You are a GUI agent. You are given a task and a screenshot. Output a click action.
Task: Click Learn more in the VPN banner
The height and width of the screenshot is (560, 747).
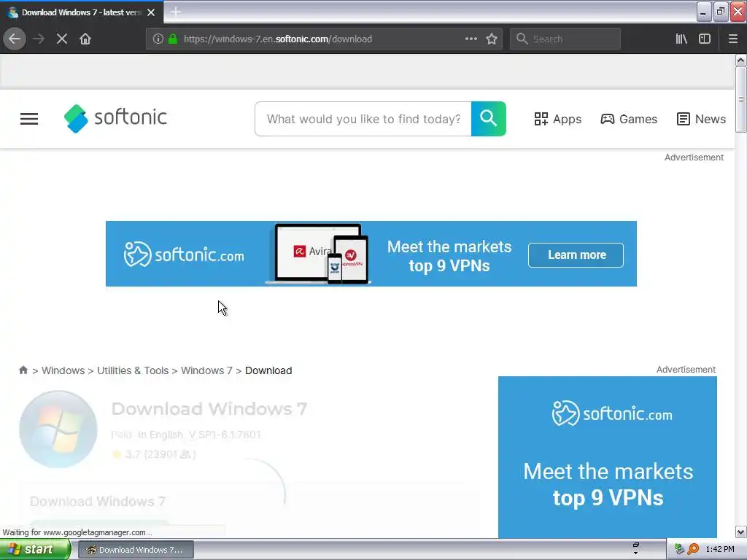coord(576,254)
